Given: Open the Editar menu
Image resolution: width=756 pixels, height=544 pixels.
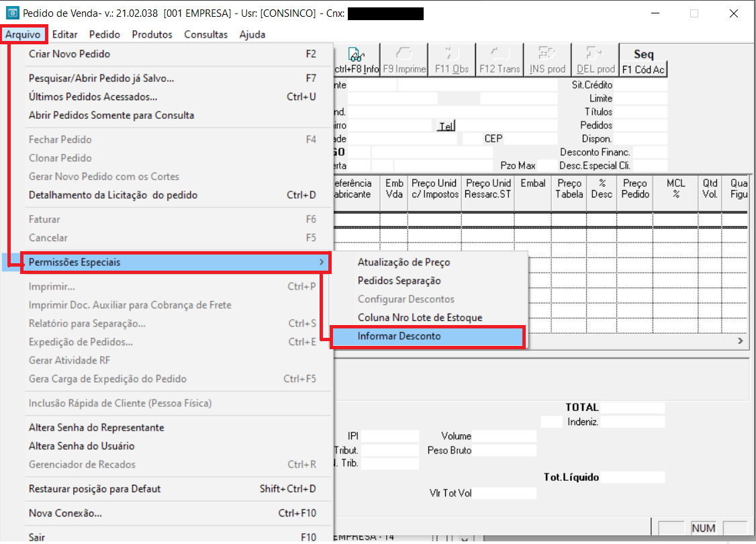Looking at the screenshot, I should 64,34.
